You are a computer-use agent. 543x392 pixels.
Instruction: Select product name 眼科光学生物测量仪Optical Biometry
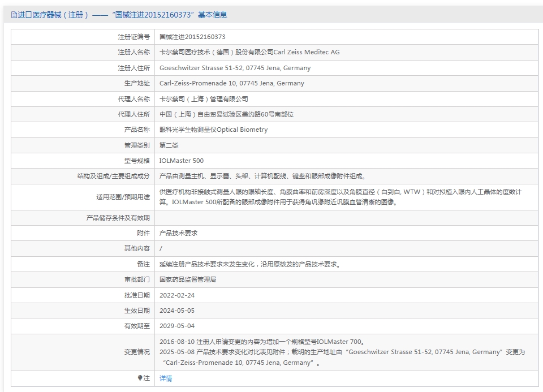213,130
